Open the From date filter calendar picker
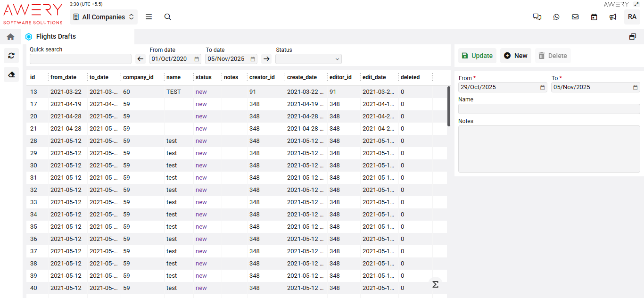This screenshot has height=298, width=644. (x=197, y=59)
